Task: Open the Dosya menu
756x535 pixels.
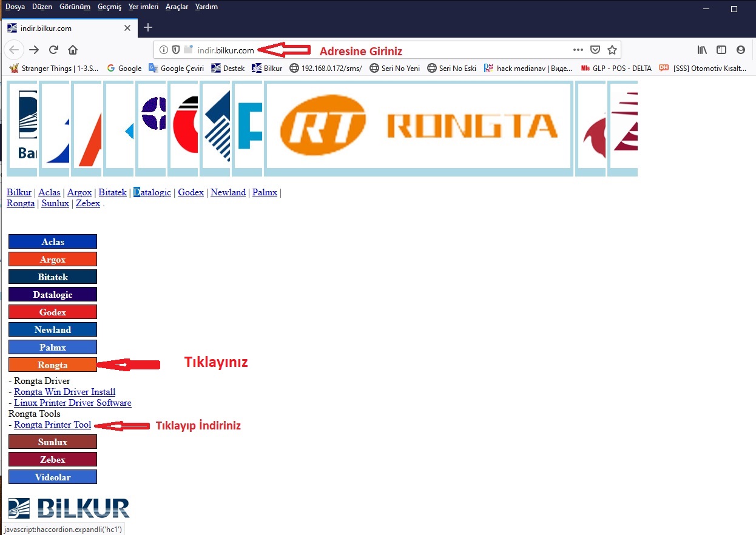Action: [x=15, y=7]
